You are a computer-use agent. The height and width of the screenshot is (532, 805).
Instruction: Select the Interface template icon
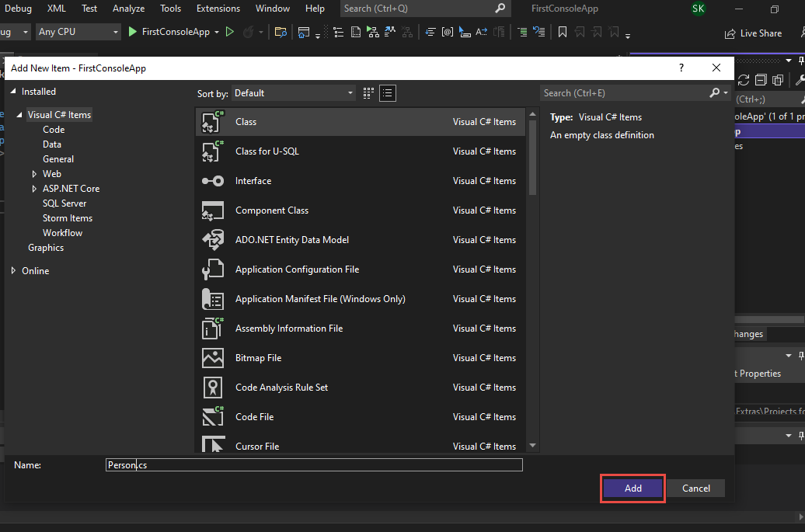pyautogui.click(x=212, y=180)
